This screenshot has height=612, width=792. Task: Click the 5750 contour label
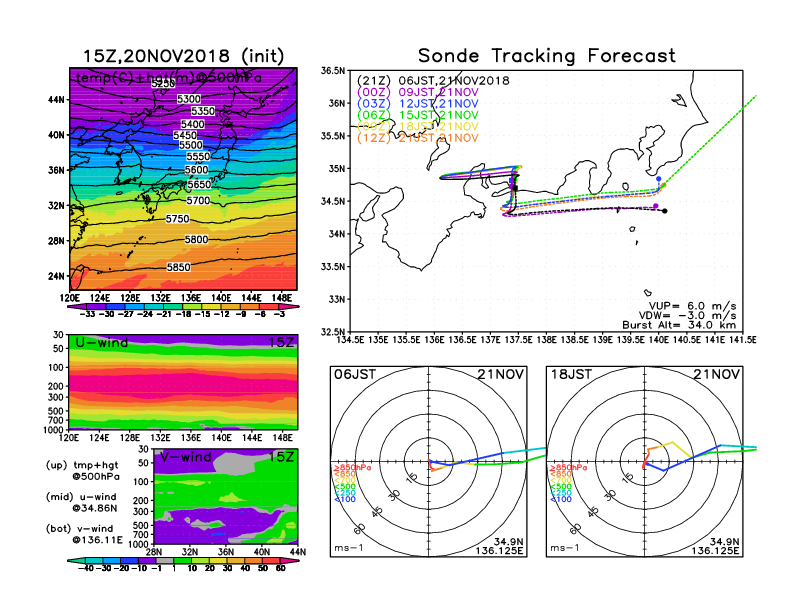click(178, 219)
